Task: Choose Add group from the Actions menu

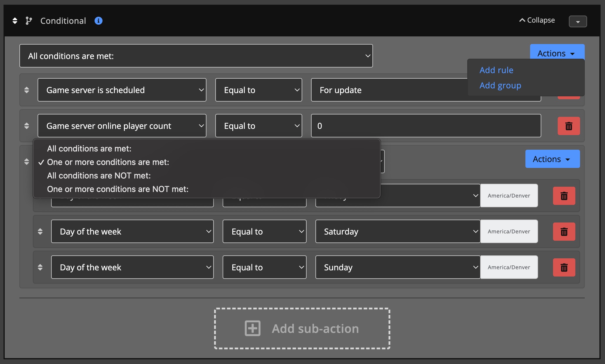Action: pyautogui.click(x=500, y=85)
